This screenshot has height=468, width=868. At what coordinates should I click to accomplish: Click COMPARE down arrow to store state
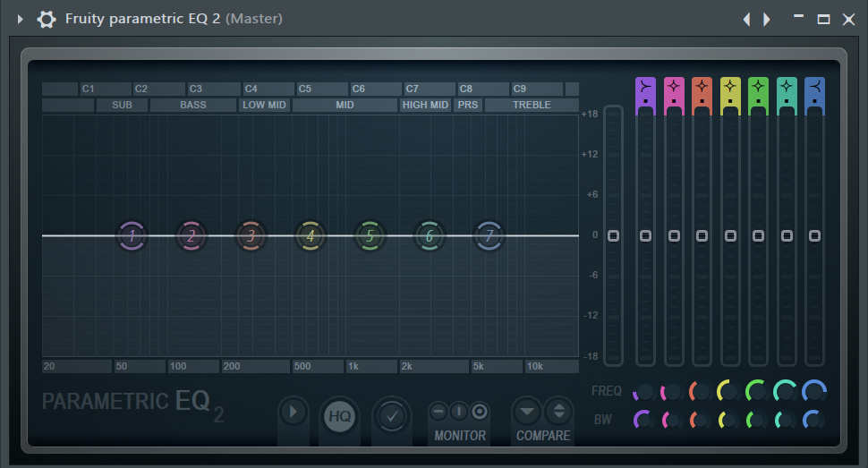click(x=527, y=412)
